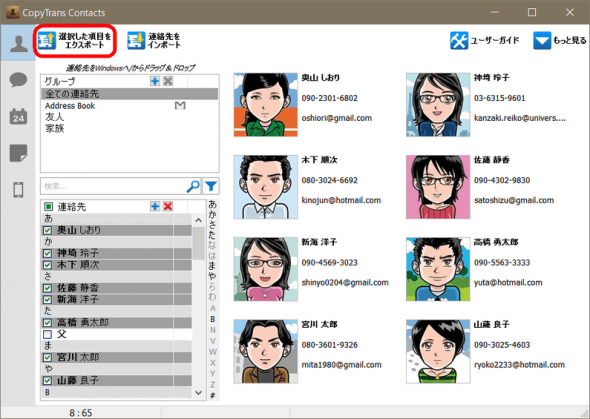Maximize the CopyTrans Contacts window
This screenshot has height=419, width=590.
(x=532, y=12)
